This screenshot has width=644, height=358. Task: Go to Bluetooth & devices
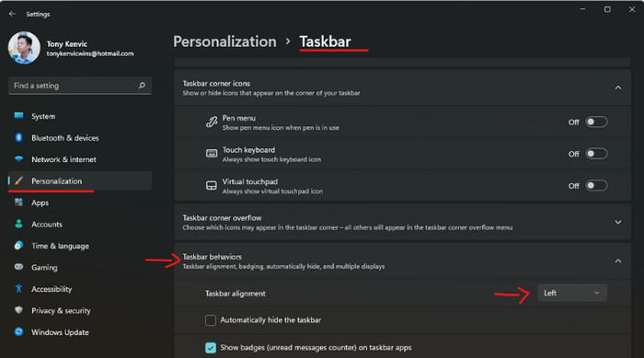point(80,138)
